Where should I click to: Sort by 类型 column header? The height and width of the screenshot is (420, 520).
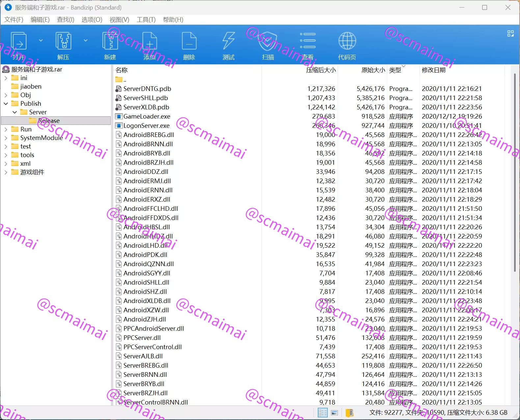coord(403,70)
